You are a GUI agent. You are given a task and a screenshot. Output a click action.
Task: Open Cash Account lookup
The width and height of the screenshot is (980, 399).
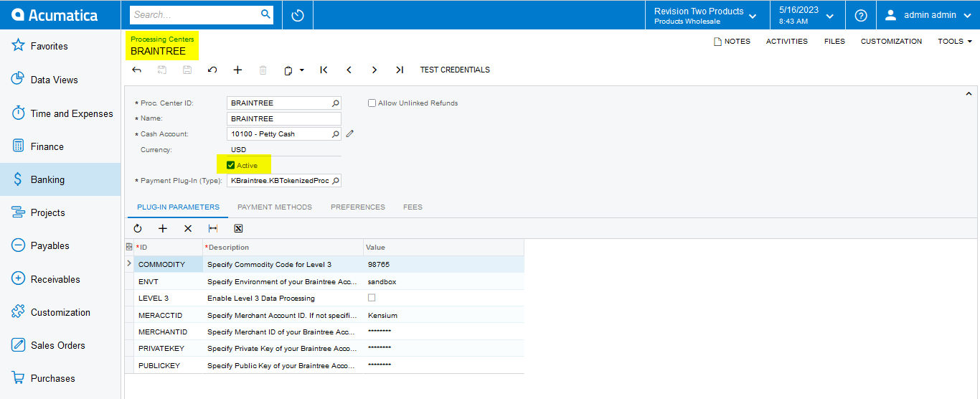pos(335,134)
